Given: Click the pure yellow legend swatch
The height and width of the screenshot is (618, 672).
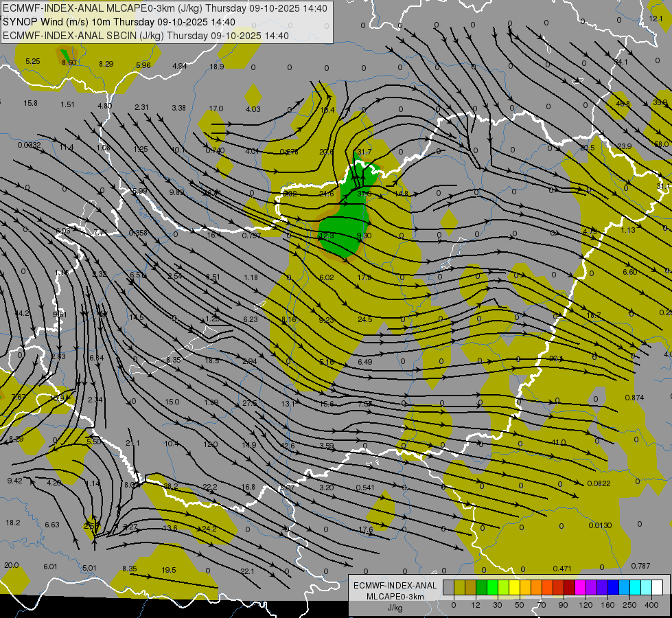Looking at the screenshot, I should pyautogui.click(x=514, y=587).
